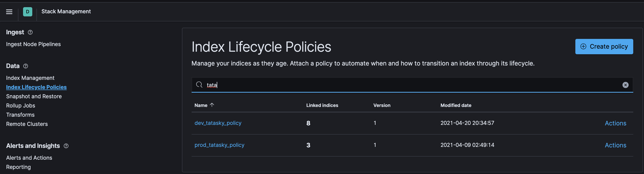Sort table by Linked indices column
This screenshot has height=174, width=644.
click(322, 105)
